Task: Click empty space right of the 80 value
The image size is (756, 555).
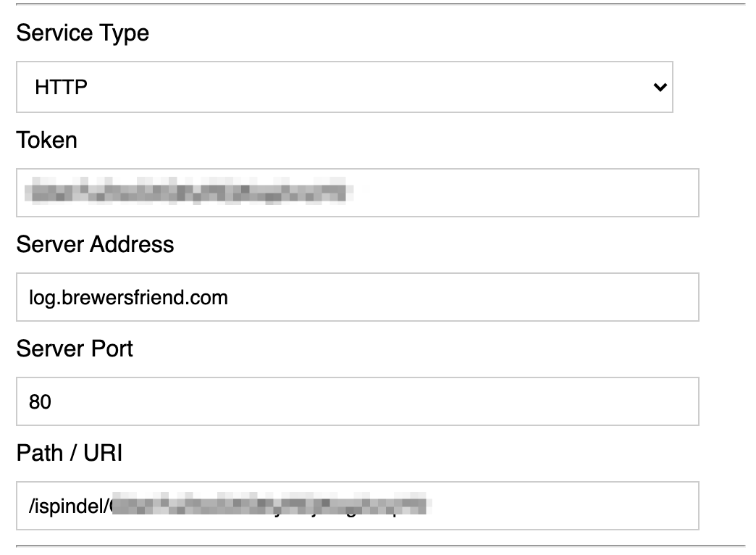Action: (362, 401)
